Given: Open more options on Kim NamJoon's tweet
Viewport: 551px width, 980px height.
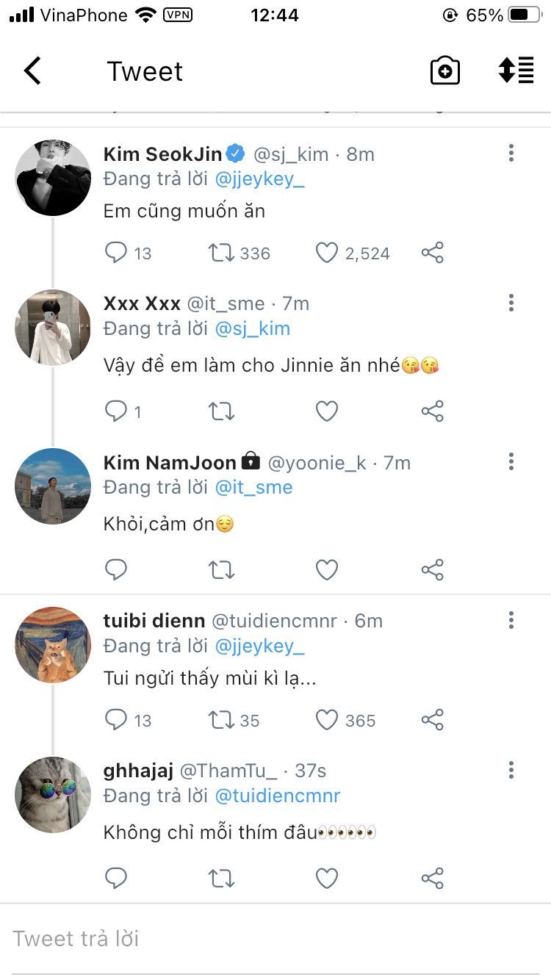Looking at the screenshot, I should (x=511, y=461).
